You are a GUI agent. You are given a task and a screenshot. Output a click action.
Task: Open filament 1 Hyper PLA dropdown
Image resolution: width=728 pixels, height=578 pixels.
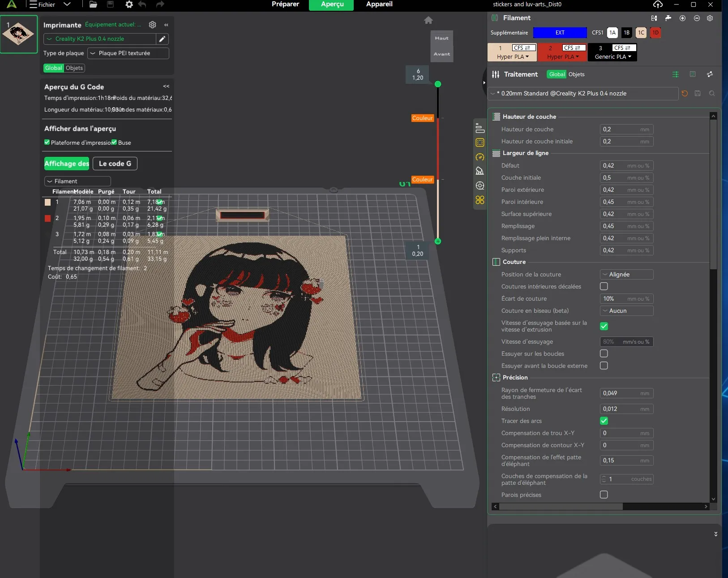[x=513, y=57]
